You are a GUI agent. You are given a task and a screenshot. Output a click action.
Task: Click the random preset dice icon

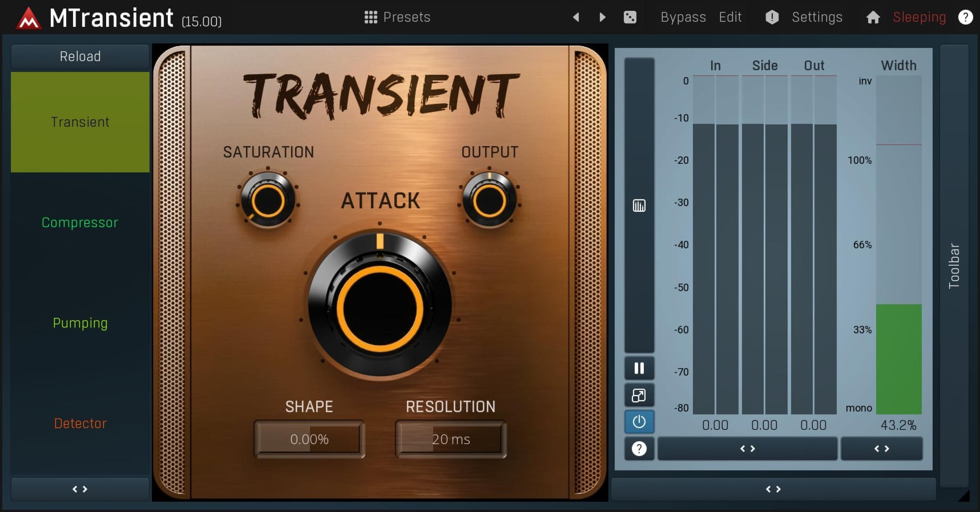[x=630, y=17]
